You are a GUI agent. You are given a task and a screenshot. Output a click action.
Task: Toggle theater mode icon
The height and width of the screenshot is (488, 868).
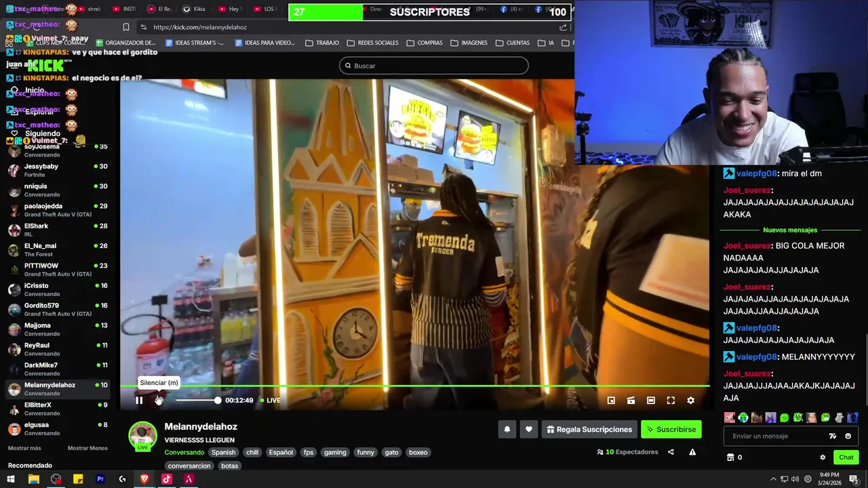pyautogui.click(x=651, y=401)
